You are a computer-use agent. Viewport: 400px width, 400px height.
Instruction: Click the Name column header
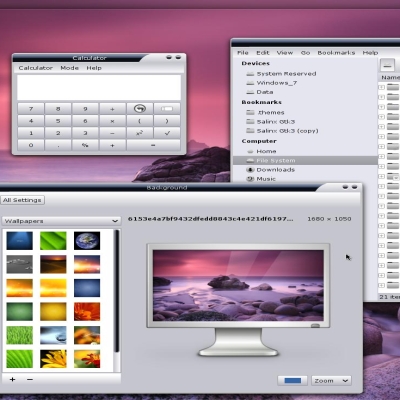click(390, 77)
